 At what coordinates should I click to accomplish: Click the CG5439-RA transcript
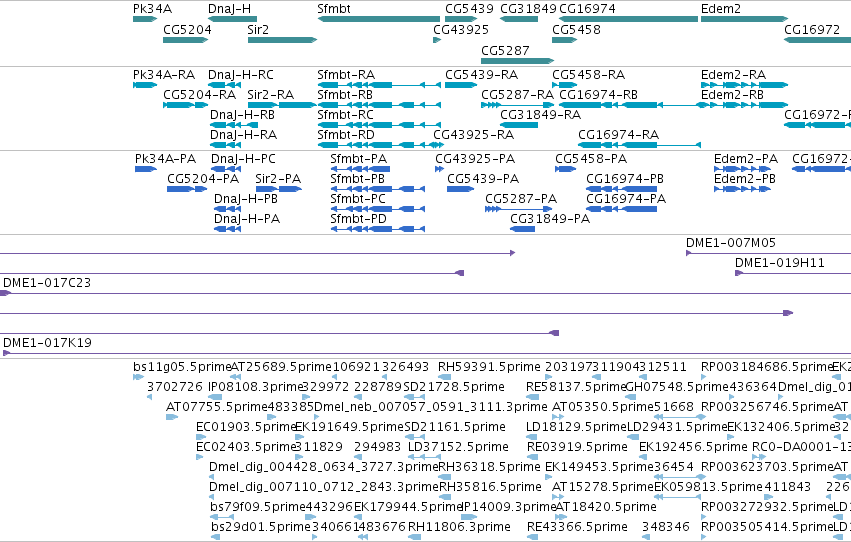461,85
